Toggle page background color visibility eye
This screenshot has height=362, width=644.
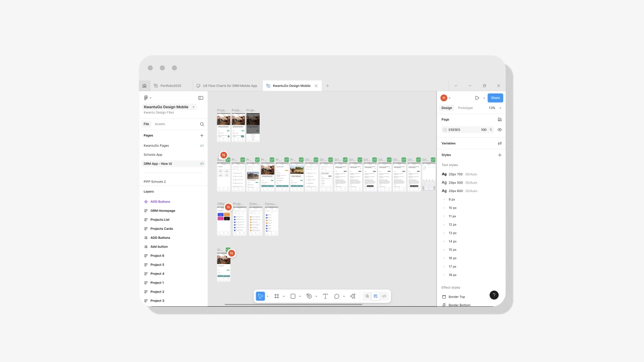[500, 130]
